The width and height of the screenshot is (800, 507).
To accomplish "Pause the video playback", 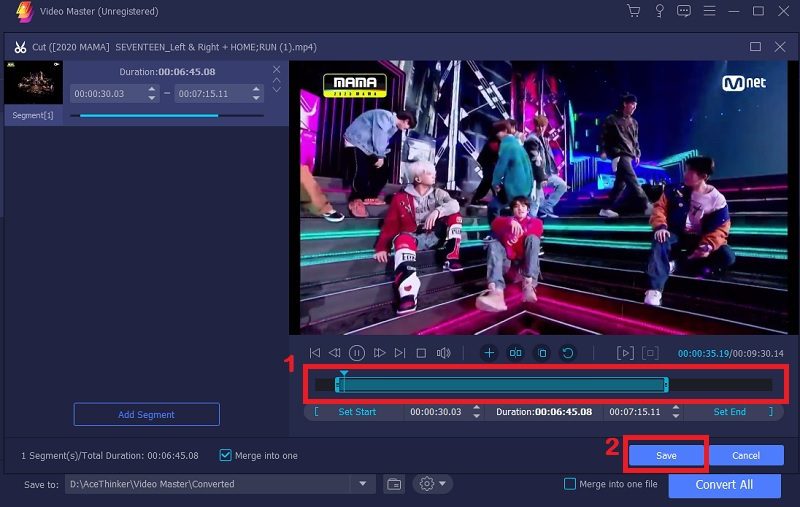I will pyautogui.click(x=357, y=352).
